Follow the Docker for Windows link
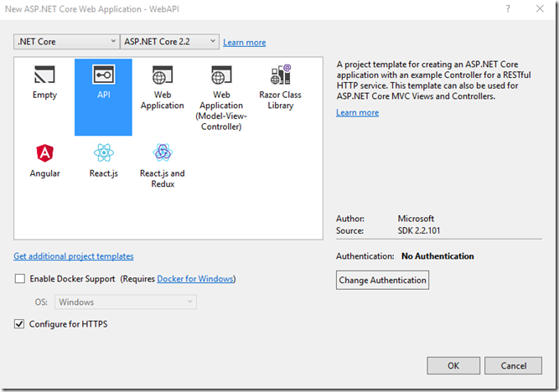Viewport: 559px width, 392px height. click(195, 279)
